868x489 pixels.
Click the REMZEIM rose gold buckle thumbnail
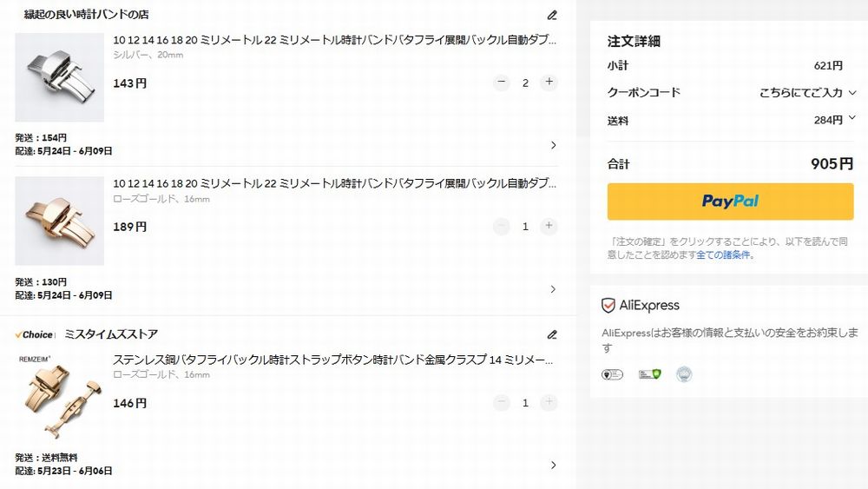(x=59, y=395)
